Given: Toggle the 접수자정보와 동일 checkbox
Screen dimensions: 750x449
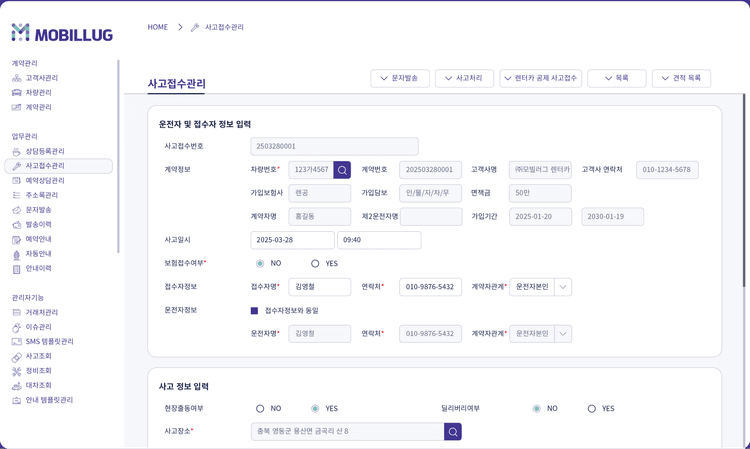Looking at the screenshot, I should pos(255,311).
